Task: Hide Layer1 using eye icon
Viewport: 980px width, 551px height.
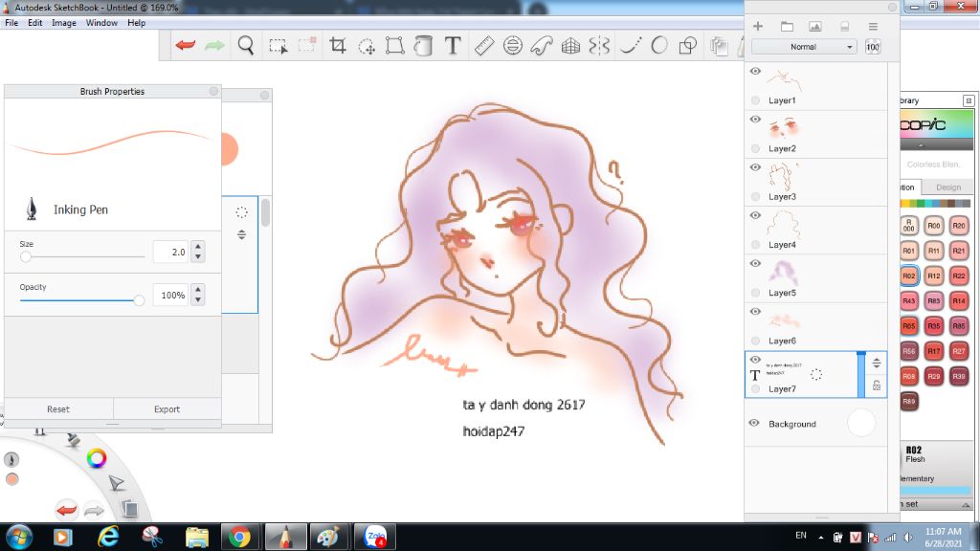Action: (x=755, y=71)
